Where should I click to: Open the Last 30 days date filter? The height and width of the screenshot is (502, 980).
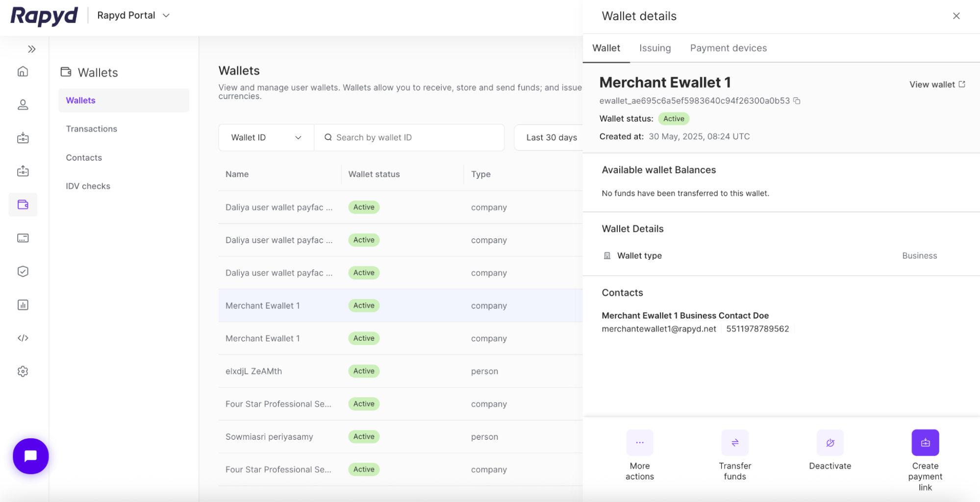pos(551,137)
